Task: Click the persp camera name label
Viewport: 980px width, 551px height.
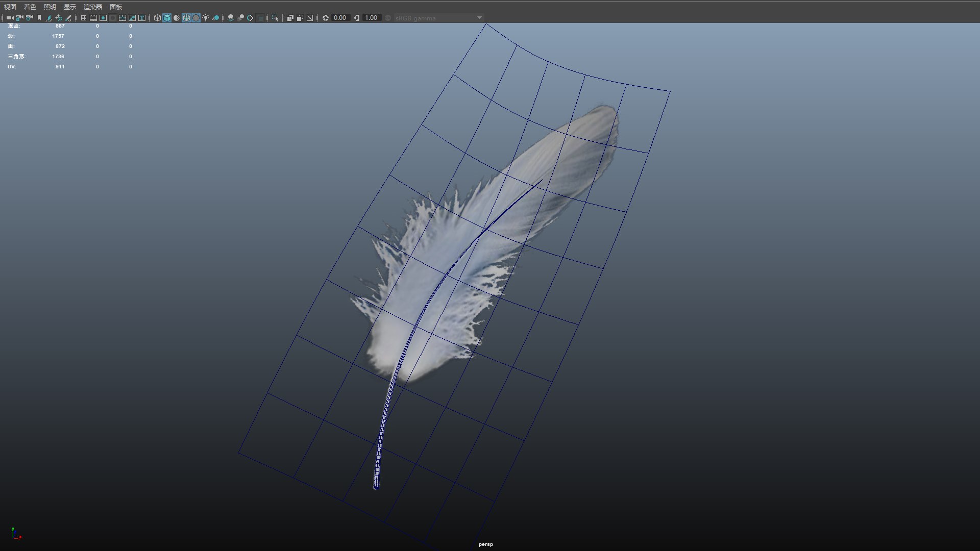Action: [486, 544]
